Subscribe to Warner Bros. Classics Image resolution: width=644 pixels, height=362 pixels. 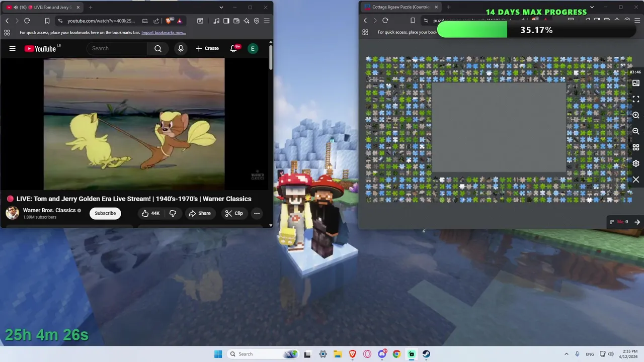(x=105, y=213)
